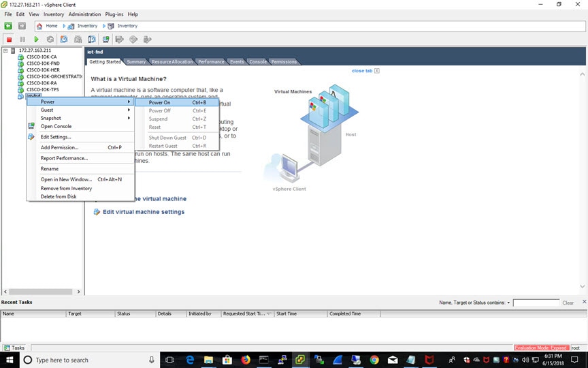Click the USB device connect toolbar icon

[x=148, y=40]
